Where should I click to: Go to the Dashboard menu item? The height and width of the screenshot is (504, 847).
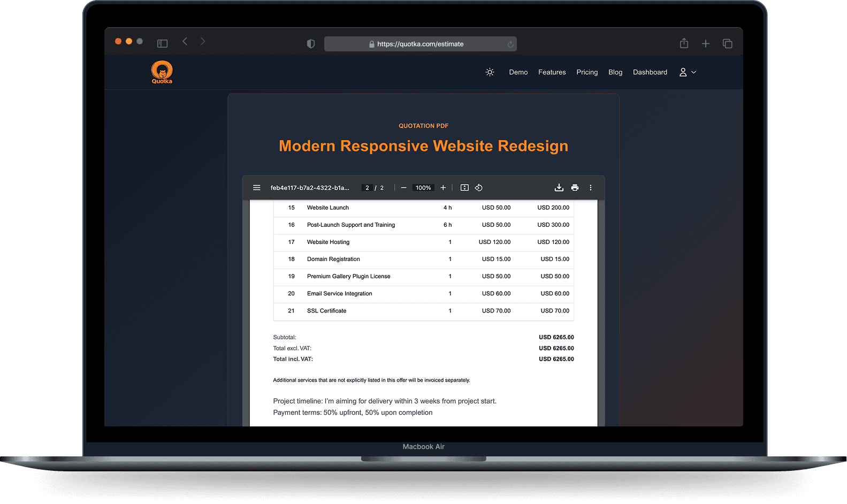650,72
